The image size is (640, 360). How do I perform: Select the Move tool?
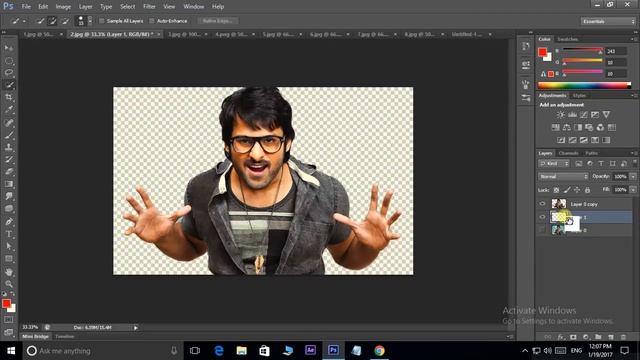tap(9, 48)
